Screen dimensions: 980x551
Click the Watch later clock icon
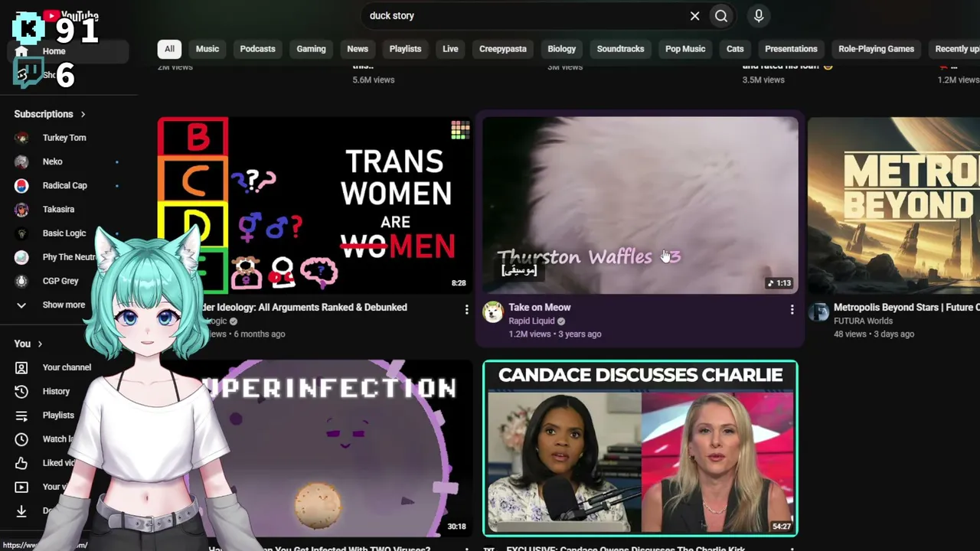click(x=21, y=439)
